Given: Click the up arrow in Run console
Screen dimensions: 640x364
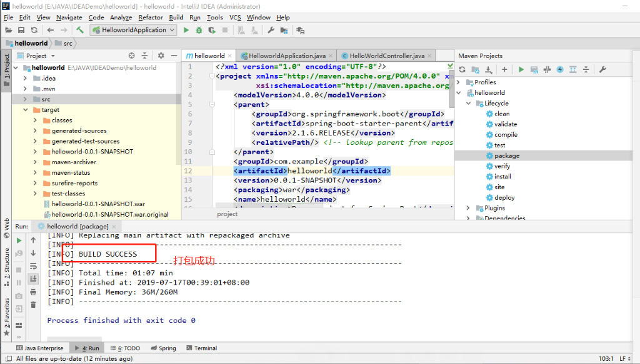Looking at the screenshot, I should pyautogui.click(x=34, y=240).
